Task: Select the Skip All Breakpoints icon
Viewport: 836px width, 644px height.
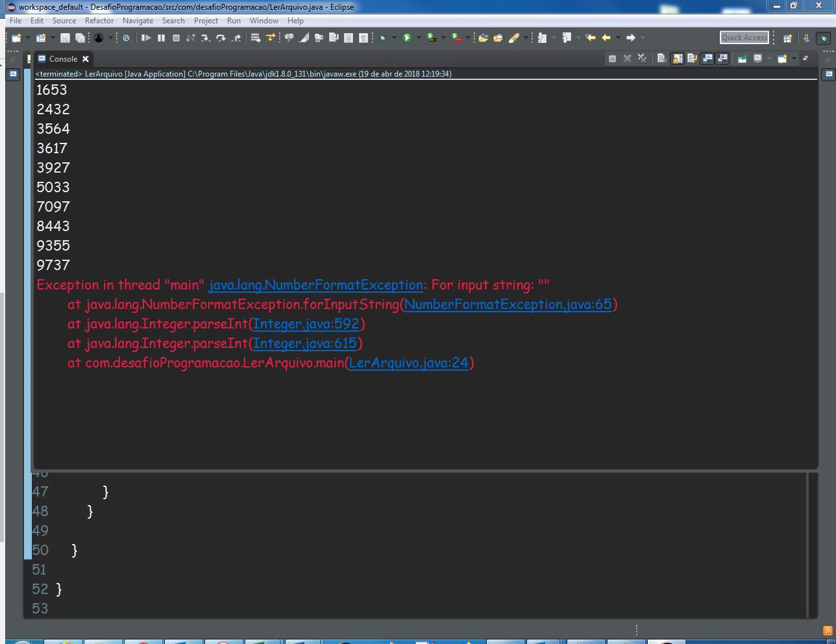Action: [126, 37]
